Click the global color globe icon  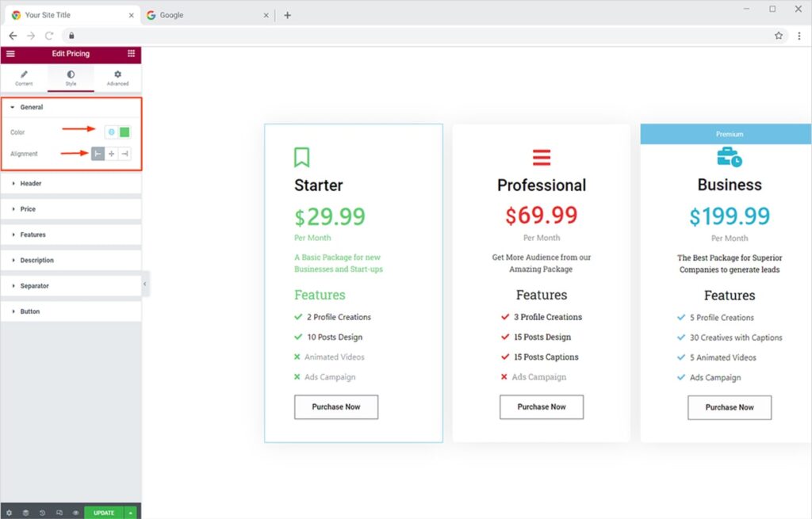click(x=111, y=132)
